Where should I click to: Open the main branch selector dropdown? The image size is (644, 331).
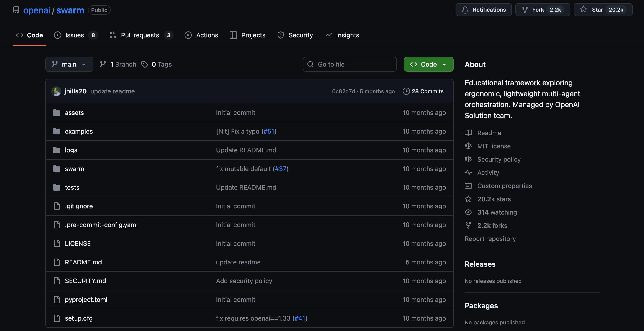69,64
